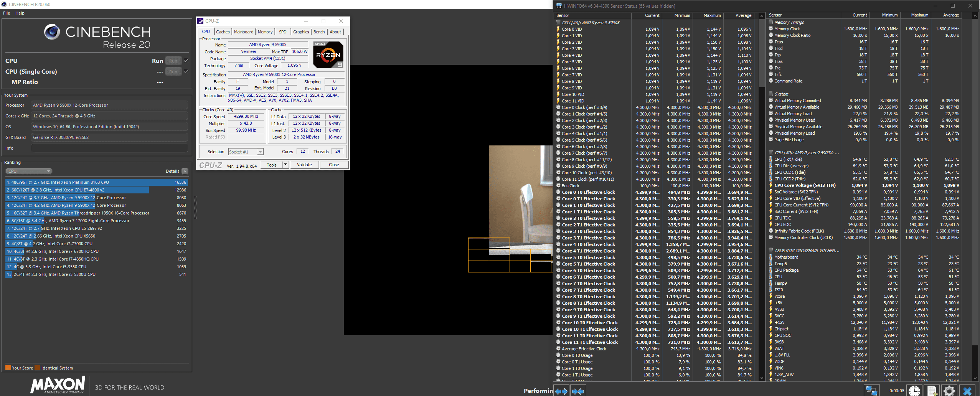This screenshot has width=980, height=396.
Task: Click the Cinebench sphere logo
Action: (x=52, y=32)
